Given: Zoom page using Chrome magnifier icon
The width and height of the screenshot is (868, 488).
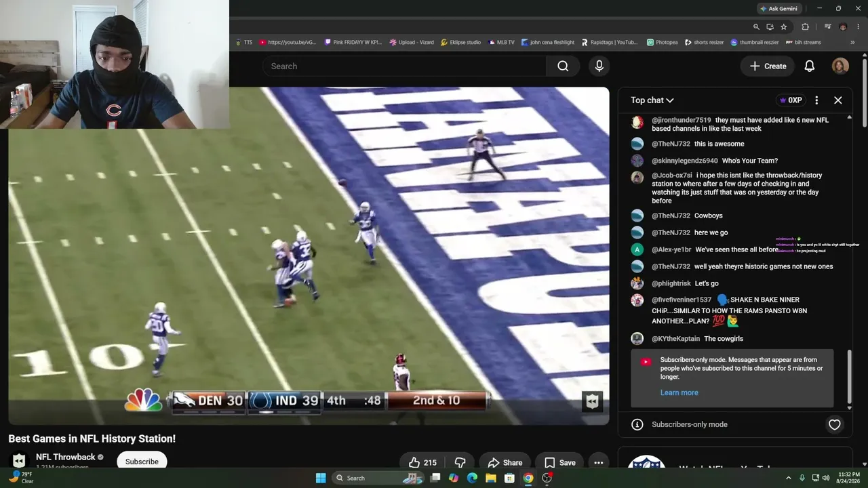Looking at the screenshot, I should pyautogui.click(x=756, y=27).
